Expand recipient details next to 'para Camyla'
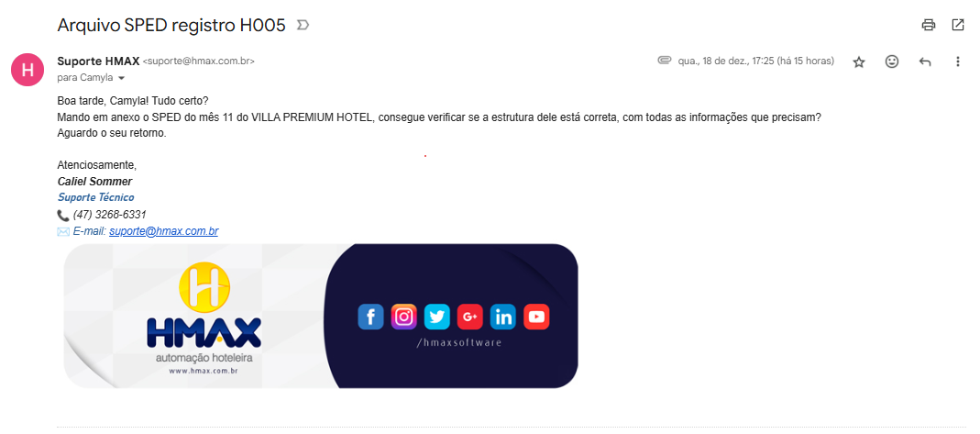 point(121,78)
